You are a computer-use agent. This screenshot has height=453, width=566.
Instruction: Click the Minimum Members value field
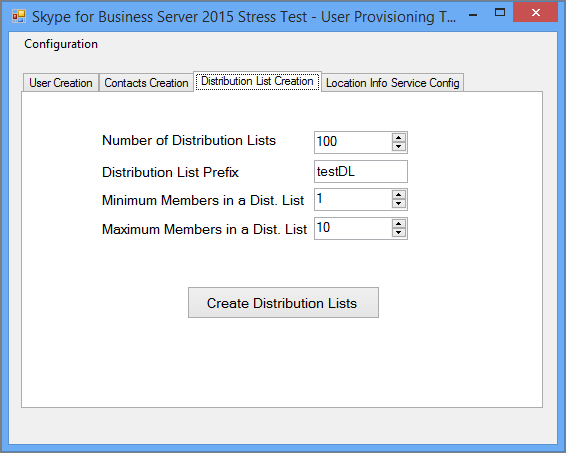click(353, 199)
